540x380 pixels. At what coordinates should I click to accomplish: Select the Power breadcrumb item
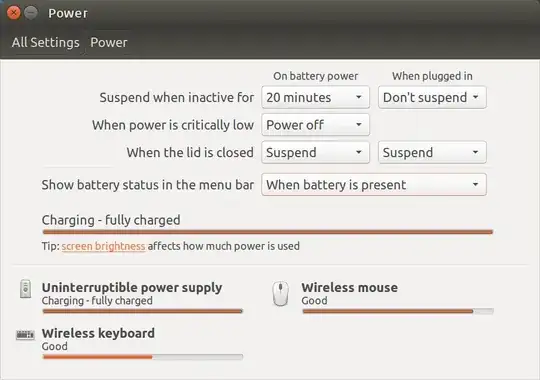(109, 42)
